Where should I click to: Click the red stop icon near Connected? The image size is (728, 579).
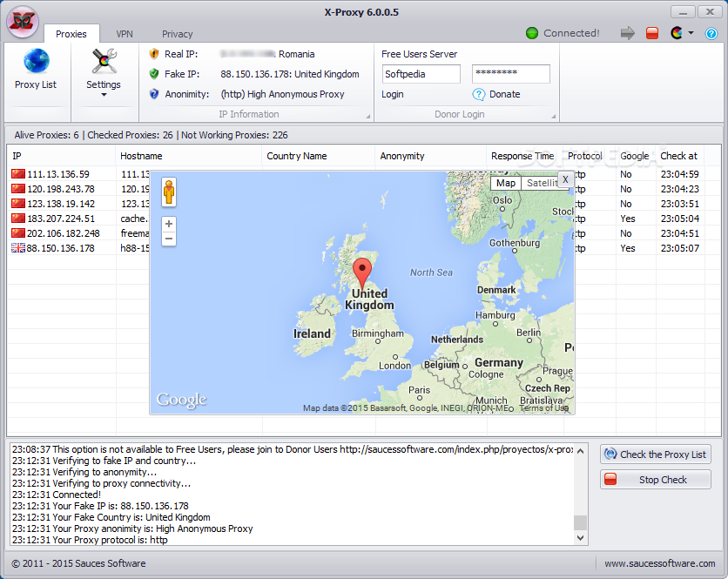652,33
